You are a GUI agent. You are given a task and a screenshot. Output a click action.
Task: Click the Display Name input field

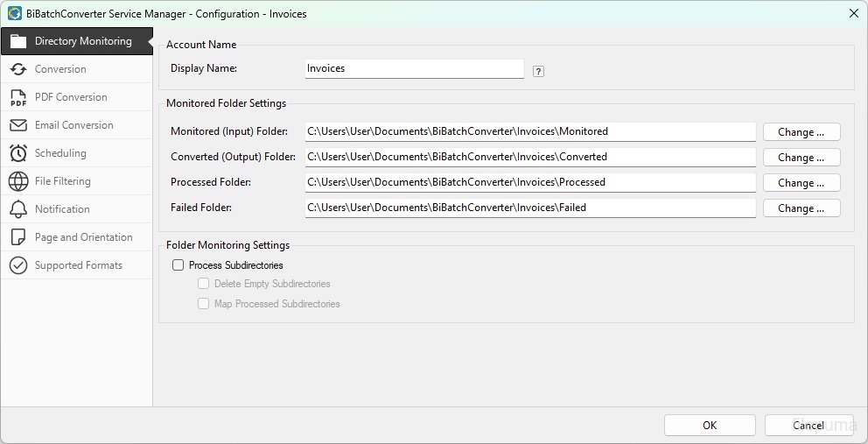coord(414,68)
